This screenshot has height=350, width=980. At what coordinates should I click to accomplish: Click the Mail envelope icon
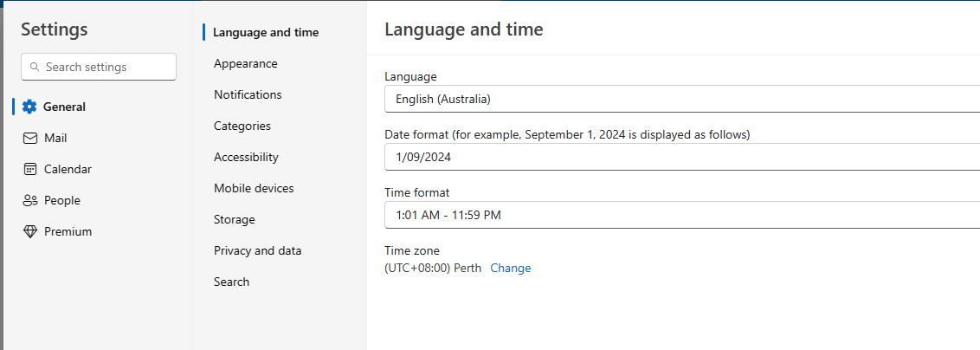[30, 138]
